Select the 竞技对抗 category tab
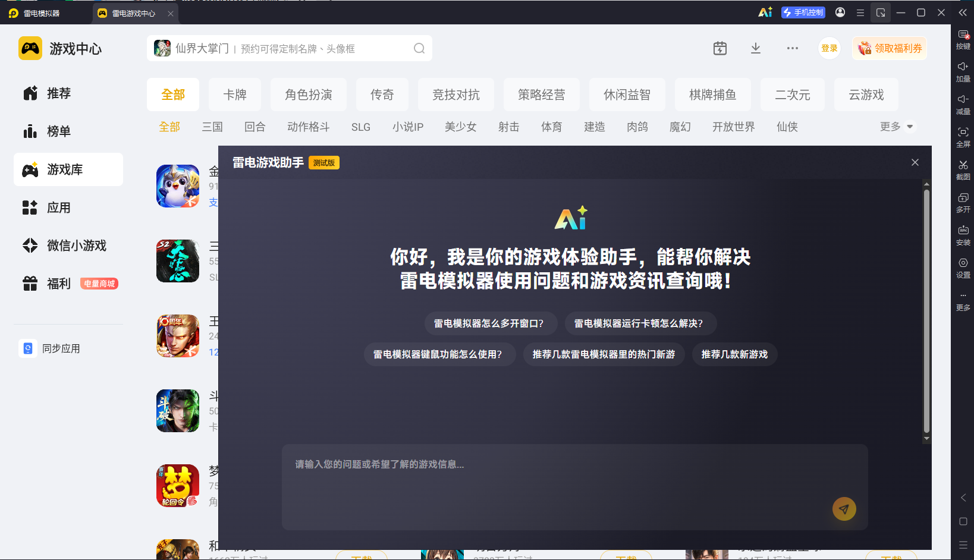The image size is (974, 560). click(456, 95)
